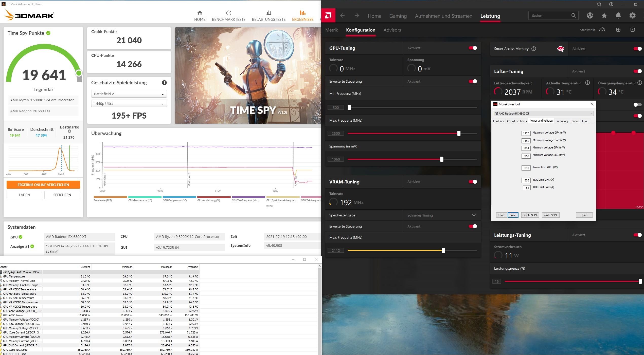Open the Speicherzeitgabe Schnelles Timing dropdown
644x355 pixels.
pyautogui.click(x=442, y=215)
